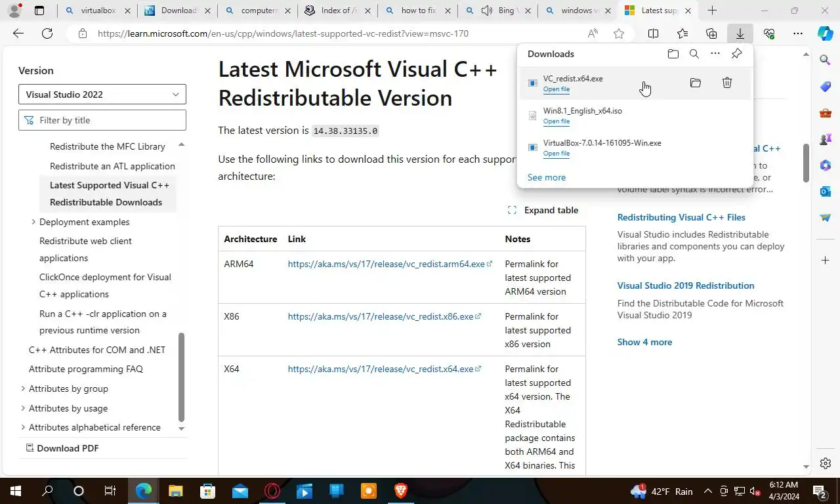Enter split screen view
The image size is (840, 504).
tap(654, 33)
